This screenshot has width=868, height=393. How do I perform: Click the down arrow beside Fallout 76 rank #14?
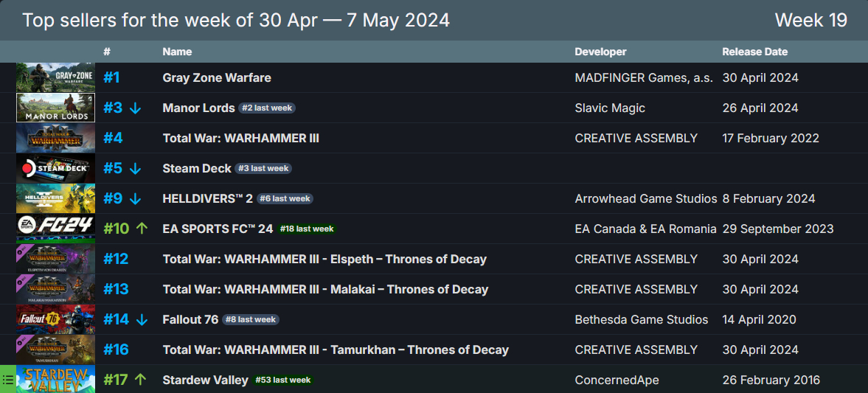click(x=142, y=319)
